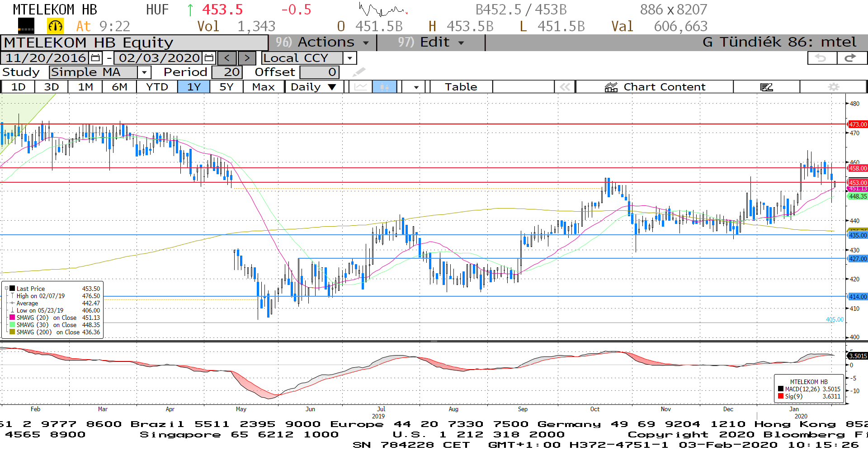Image resolution: width=868 pixels, height=470 pixels.
Task: Collapse the price legend tree toggle
Action: [6, 289]
